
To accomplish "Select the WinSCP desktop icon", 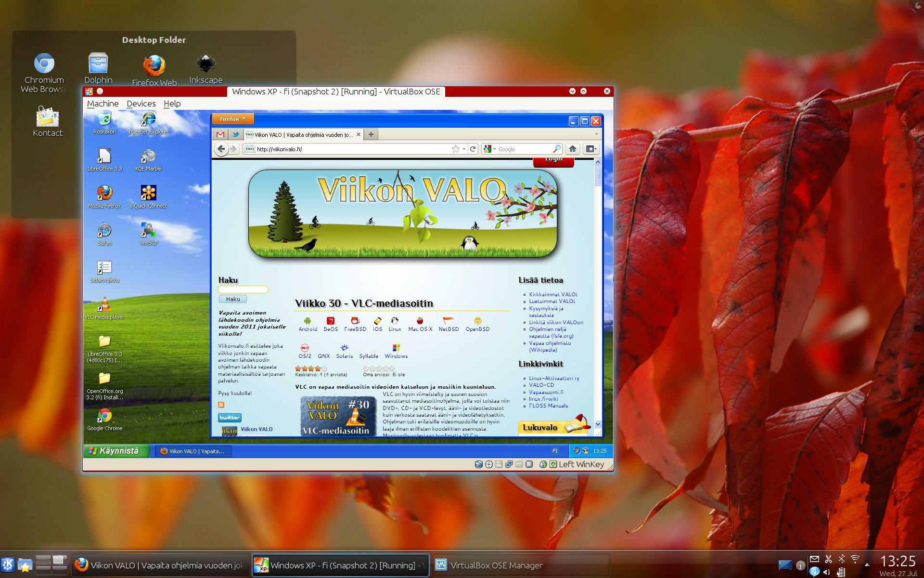I will click(148, 234).
